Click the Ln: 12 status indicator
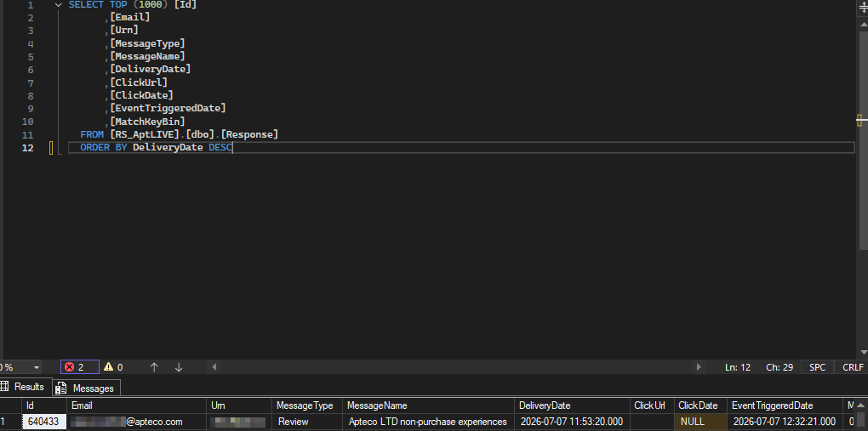Screen dimensions: 868x431 (737, 367)
